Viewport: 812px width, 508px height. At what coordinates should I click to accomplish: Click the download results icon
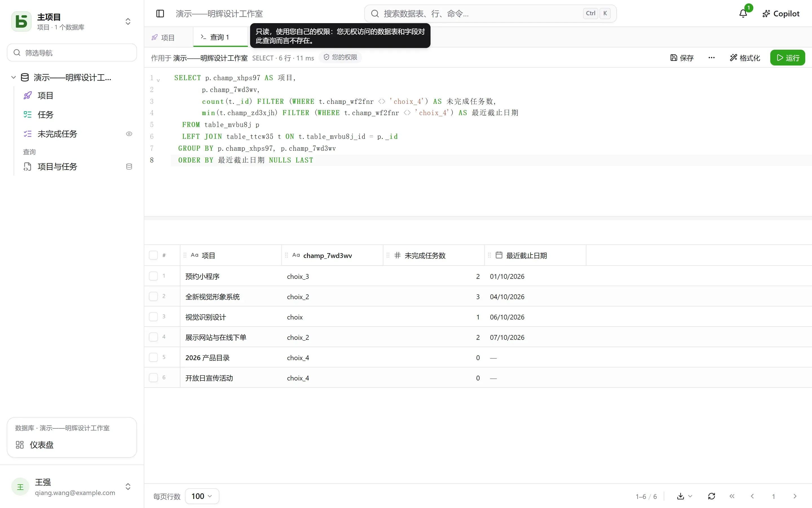pos(680,496)
